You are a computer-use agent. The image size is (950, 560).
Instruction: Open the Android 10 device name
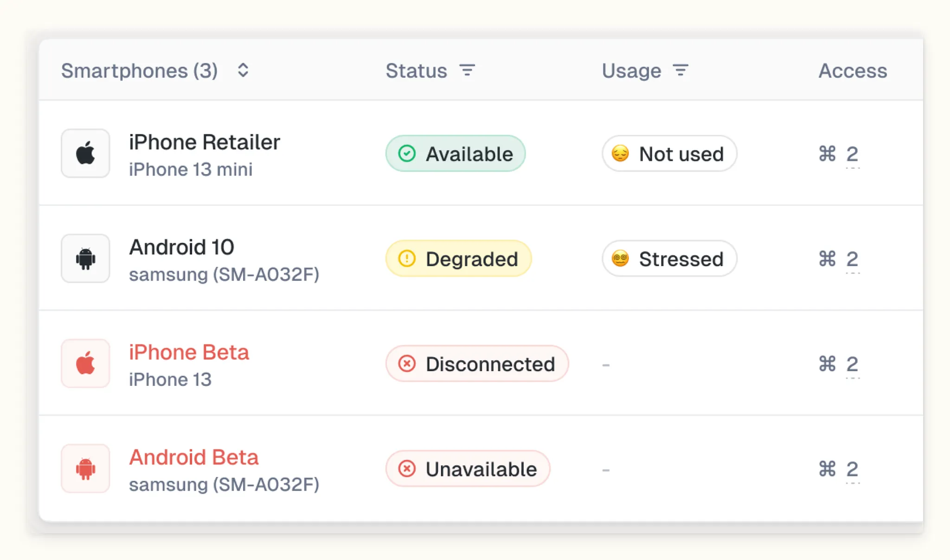coord(181,247)
